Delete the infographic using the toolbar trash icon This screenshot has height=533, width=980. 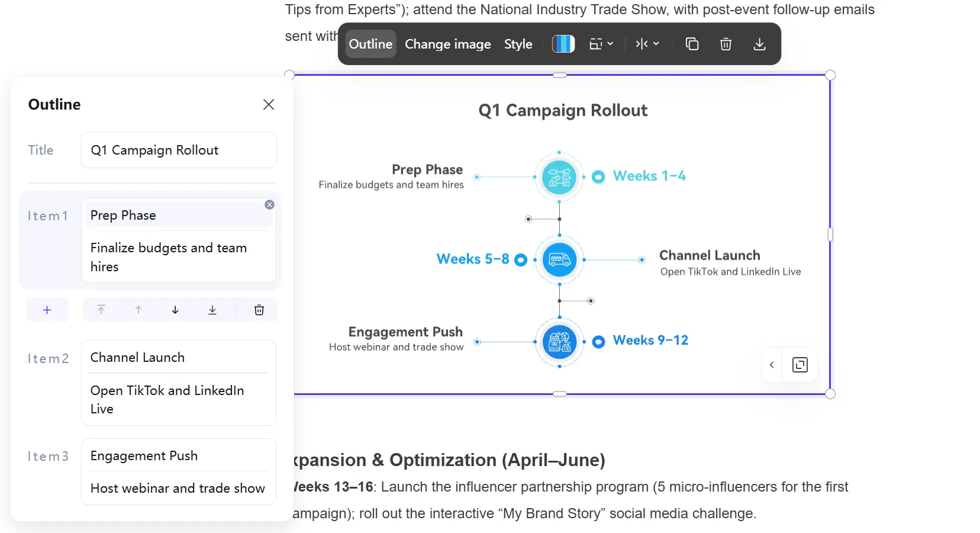(726, 44)
